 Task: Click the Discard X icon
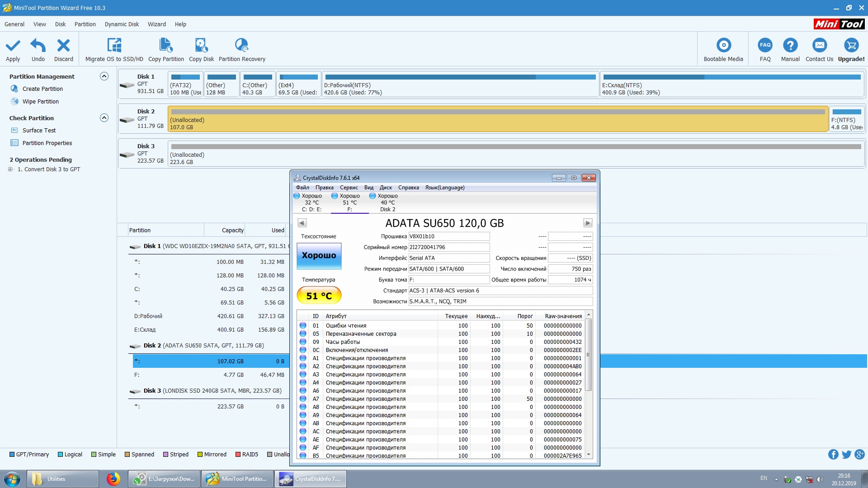[63, 46]
